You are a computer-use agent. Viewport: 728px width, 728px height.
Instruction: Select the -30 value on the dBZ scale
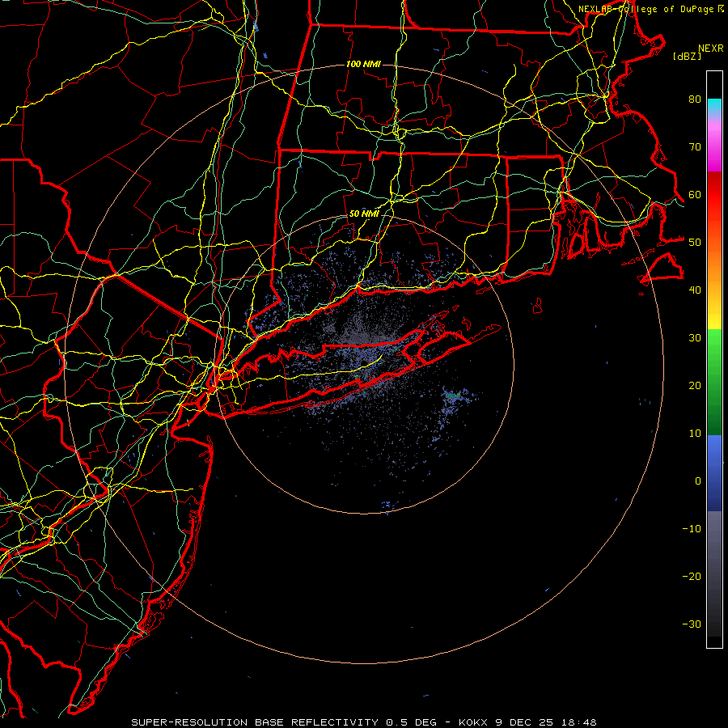[x=692, y=624]
